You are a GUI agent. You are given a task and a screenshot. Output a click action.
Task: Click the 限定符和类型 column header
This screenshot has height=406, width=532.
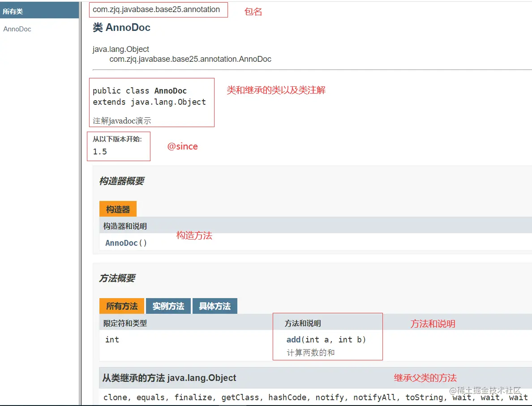pos(125,323)
